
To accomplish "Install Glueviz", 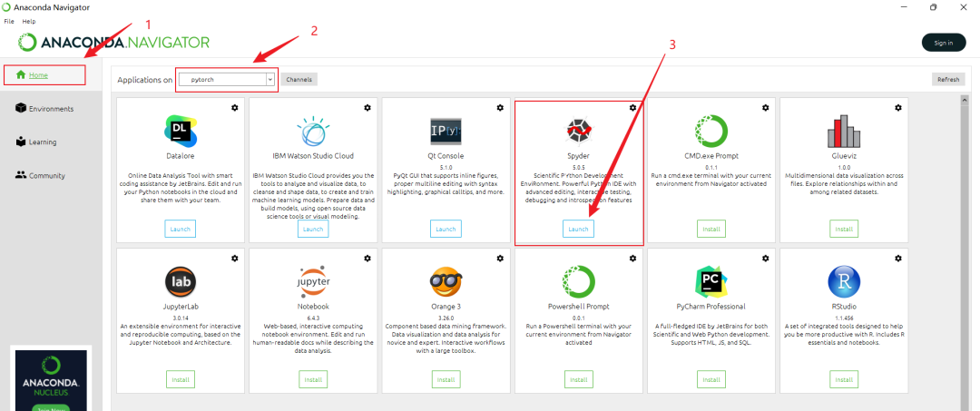I will coord(844,229).
